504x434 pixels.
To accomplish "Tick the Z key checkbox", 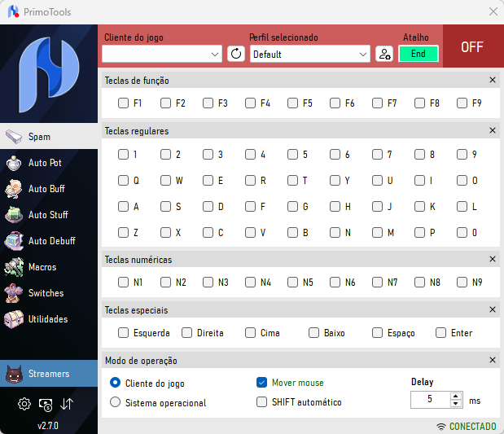I will point(123,232).
